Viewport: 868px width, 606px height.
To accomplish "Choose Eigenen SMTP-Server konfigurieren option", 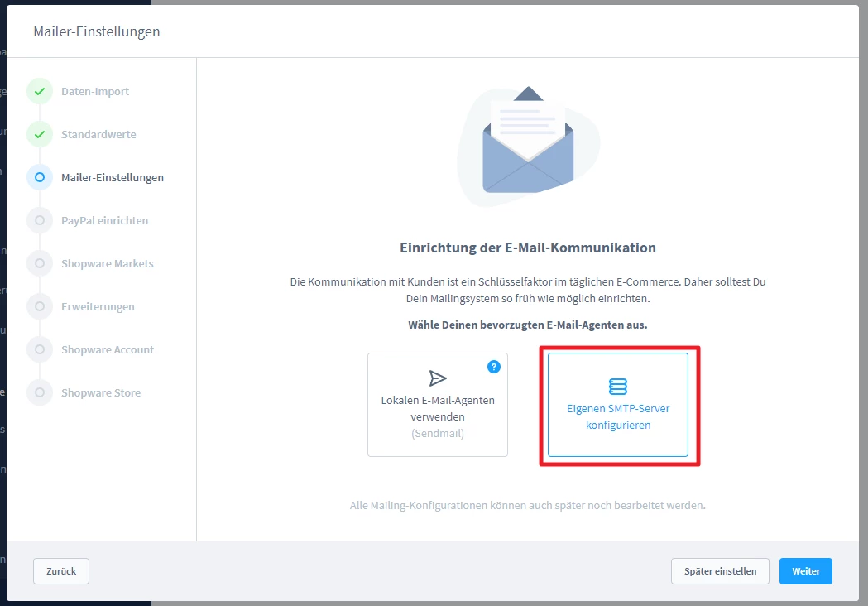I will (618, 405).
